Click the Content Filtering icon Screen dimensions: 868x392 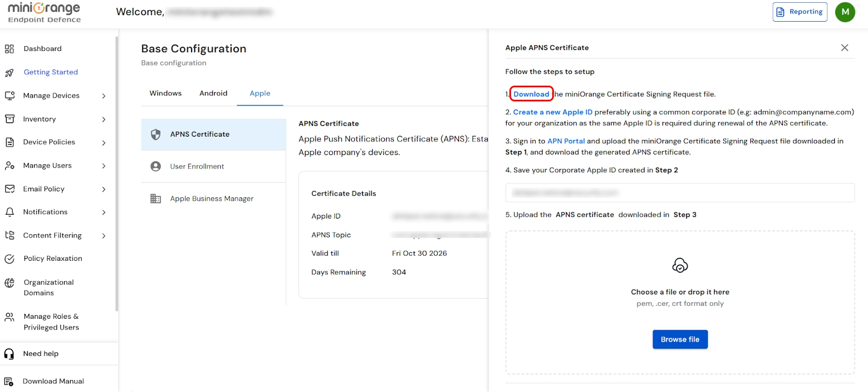point(9,235)
